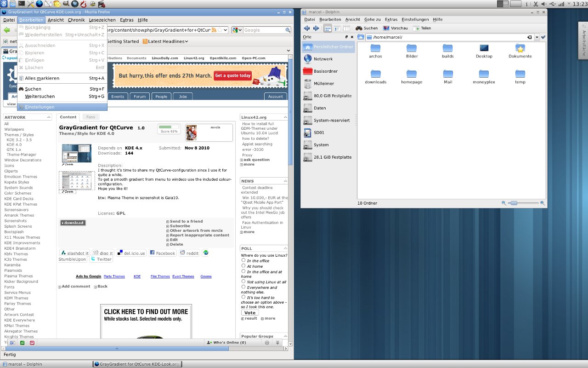Switch to the Fans tab
The image size is (588, 368).
(91, 117)
